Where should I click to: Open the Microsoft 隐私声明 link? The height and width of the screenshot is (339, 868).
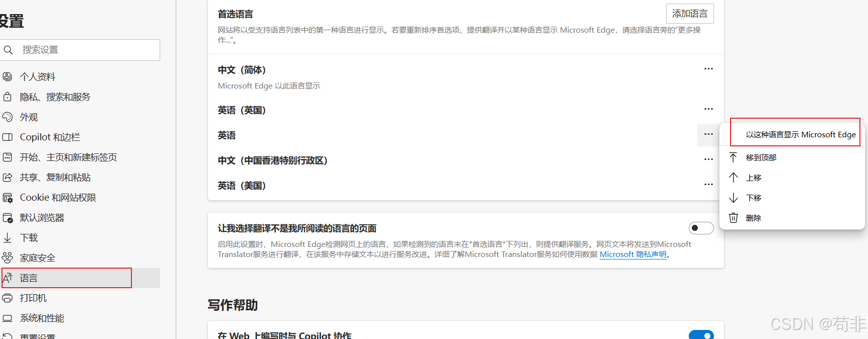(x=633, y=255)
